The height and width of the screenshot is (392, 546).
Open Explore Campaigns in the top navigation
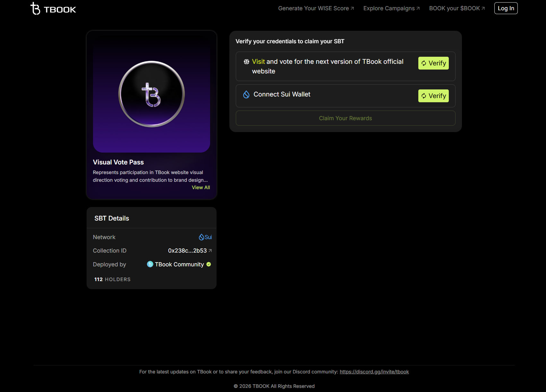(x=391, y=8)
